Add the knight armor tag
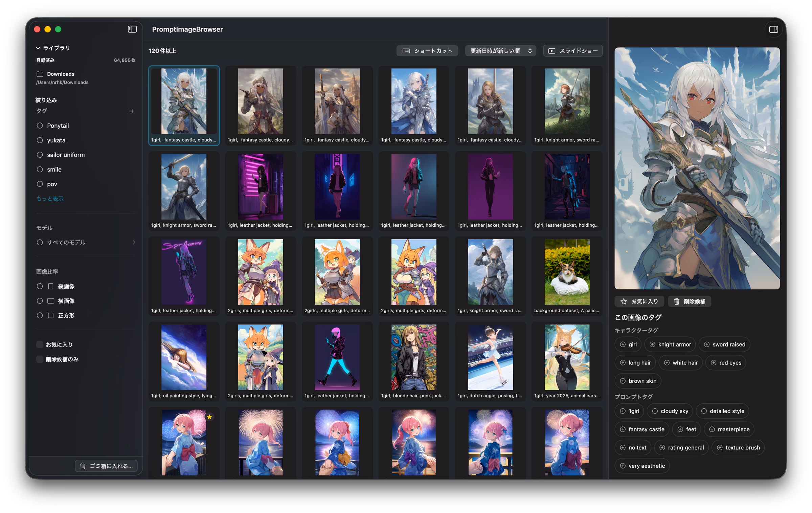The width and height of the screenshot is (812, 513). [x=670, y=344]
